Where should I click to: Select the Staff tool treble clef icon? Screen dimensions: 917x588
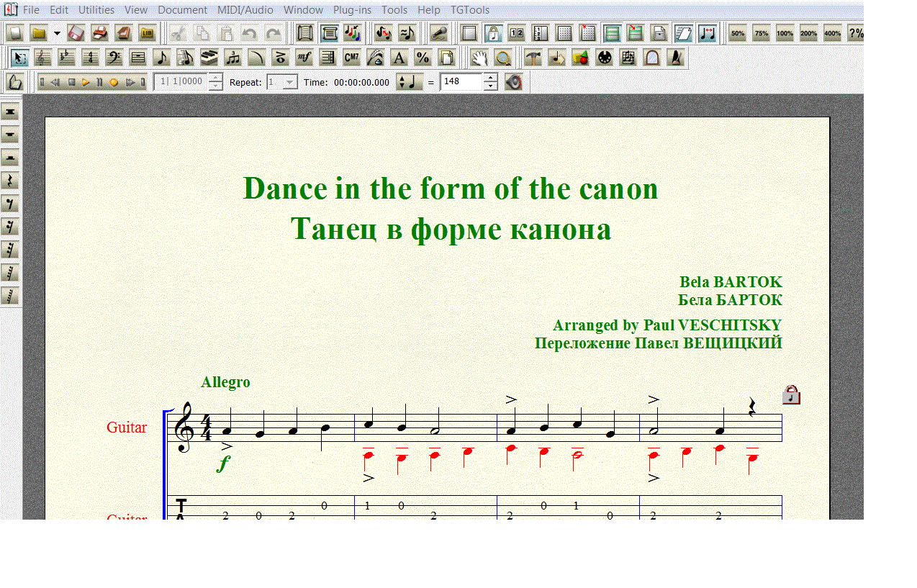(x=43, y=58)
